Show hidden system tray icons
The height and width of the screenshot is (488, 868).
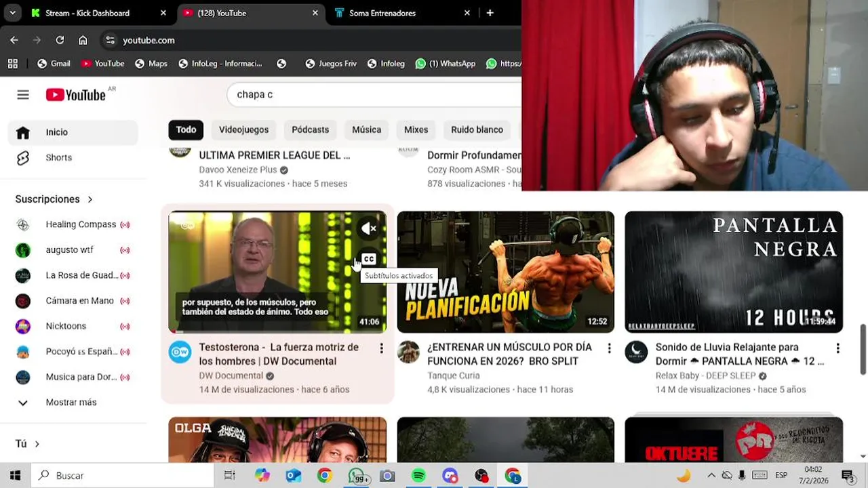tap(711, 476)
